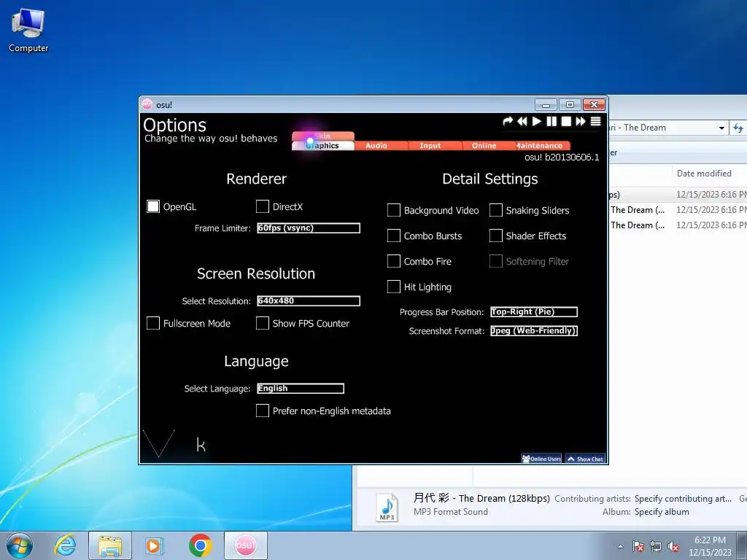Screen dimensions: 747x560
Task: Enable Fullscreen Mode
Action: [153, 323]
